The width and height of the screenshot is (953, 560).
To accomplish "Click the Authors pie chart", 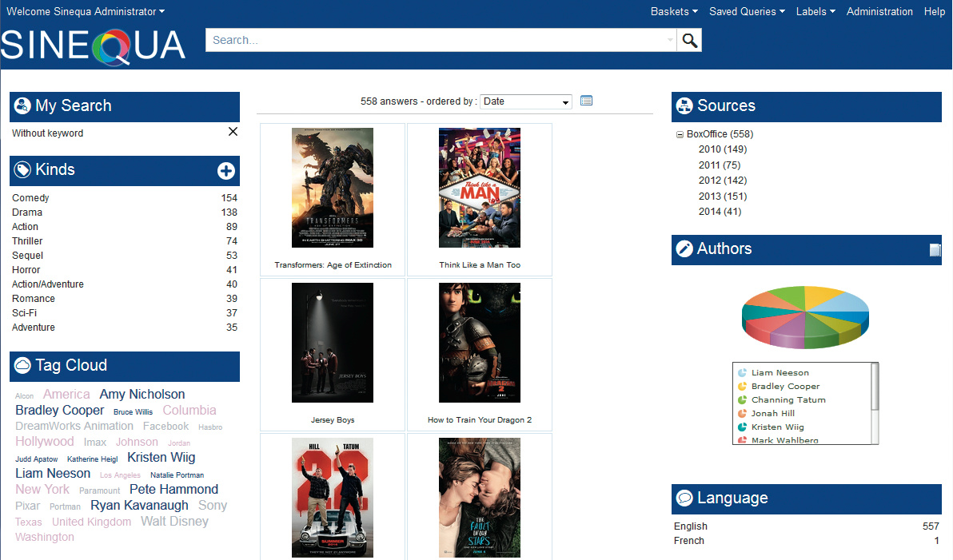I will click(805, 317).
